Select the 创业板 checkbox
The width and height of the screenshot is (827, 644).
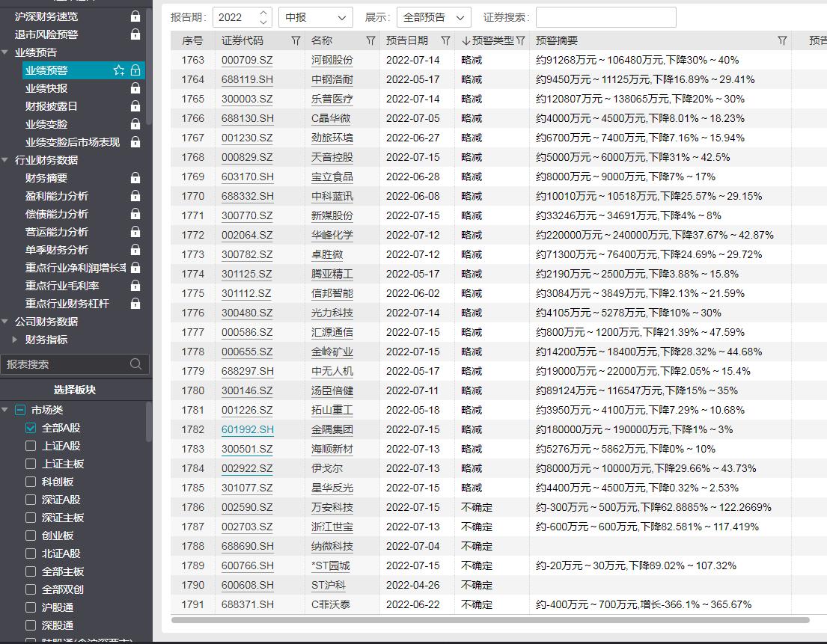click(31, 536)
